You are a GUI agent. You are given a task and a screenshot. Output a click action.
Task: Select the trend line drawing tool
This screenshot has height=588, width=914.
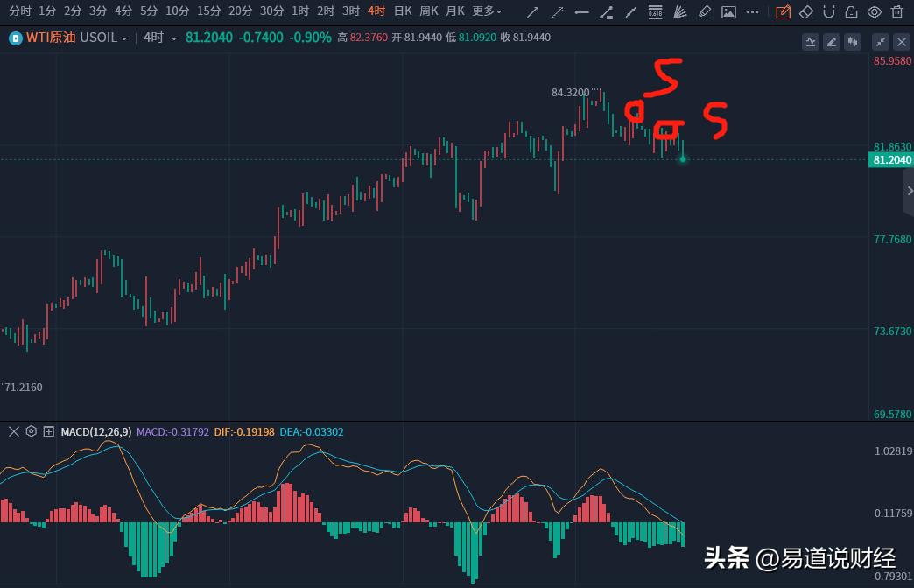pyautogui.click(x=531, y=10)
